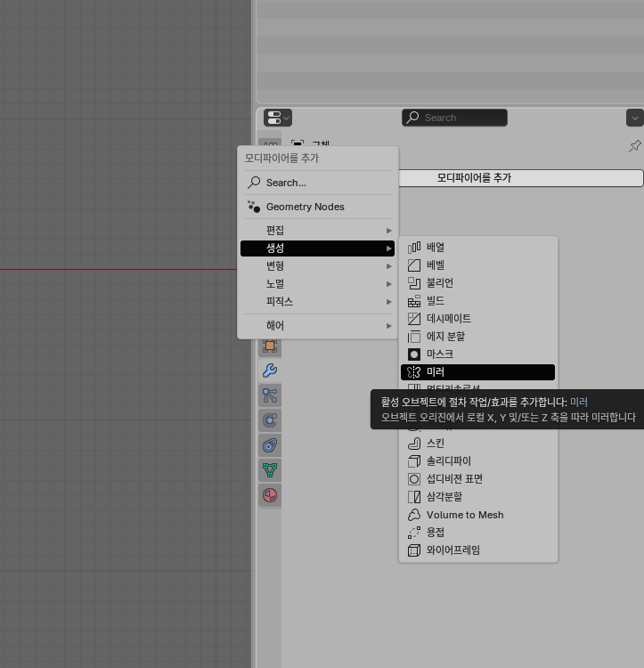Open the editor type dropdown
Viewport: 644px width, 668px height.
click(x=278, y=118)
